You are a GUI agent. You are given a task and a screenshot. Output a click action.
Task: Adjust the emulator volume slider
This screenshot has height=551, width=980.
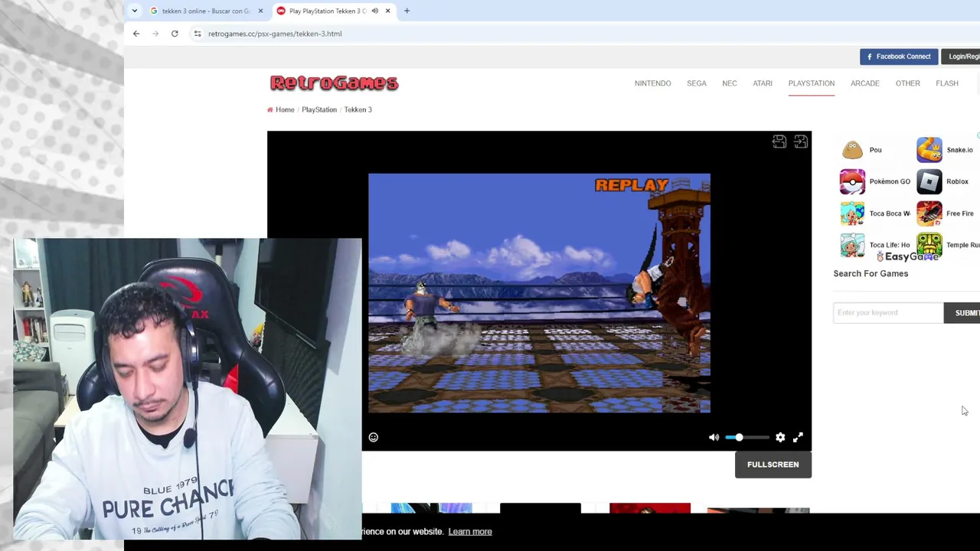pos(746,437)
